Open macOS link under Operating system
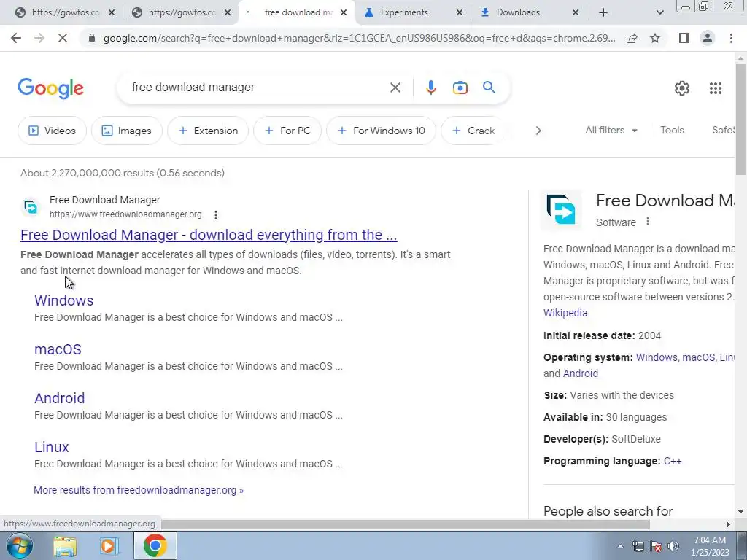 pos(699,357)
